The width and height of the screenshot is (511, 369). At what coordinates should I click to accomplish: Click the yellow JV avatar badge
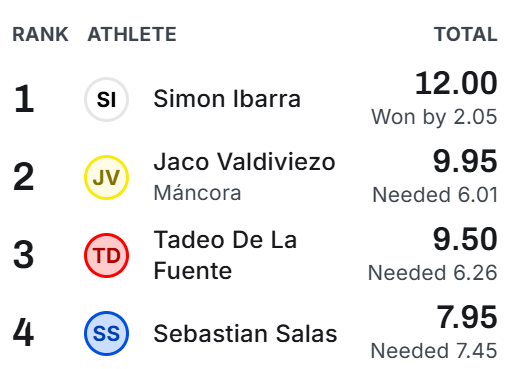click(x=106, y=177)
